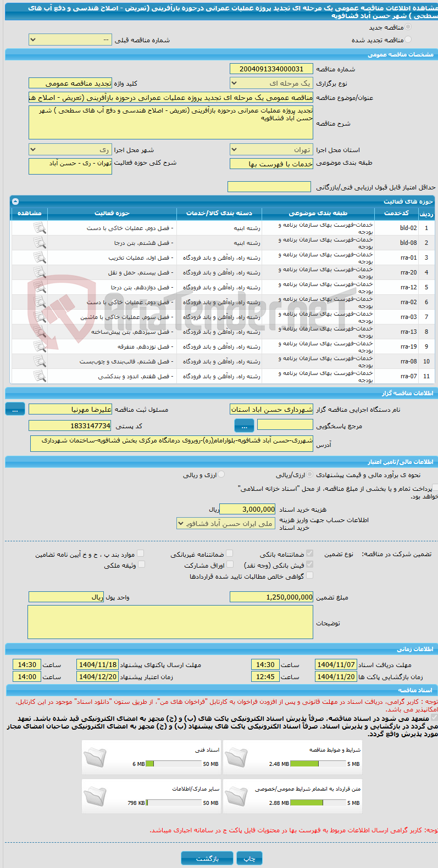438x868 pixels.
Task: Sort by حوزه فعالیت column header
Action: click(x=112, y=213)
